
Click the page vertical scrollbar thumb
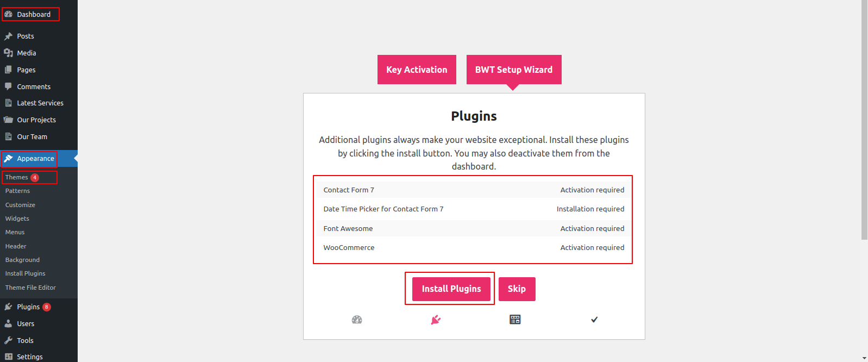(864, 120)
